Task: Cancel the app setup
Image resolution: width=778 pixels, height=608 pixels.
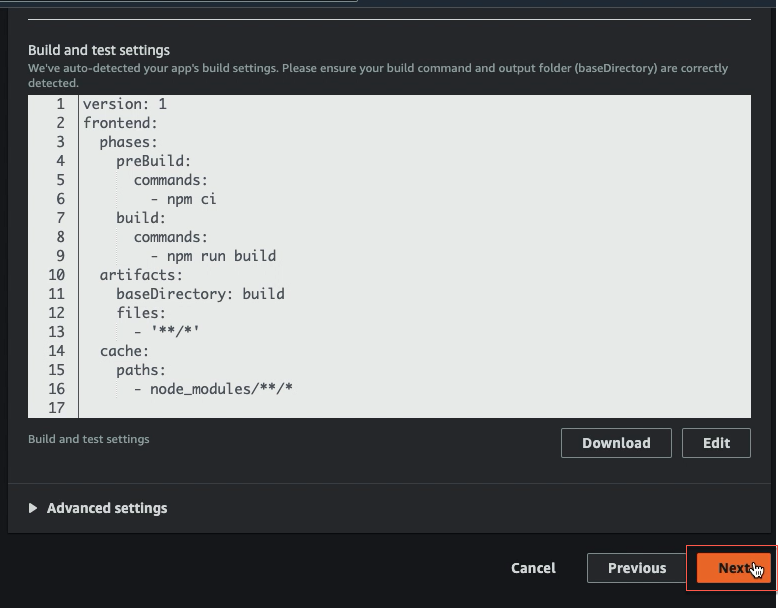Action: 533,568
